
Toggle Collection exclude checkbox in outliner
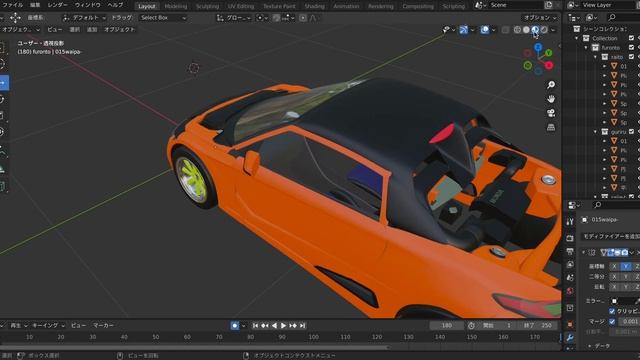(x=631, y=38)
